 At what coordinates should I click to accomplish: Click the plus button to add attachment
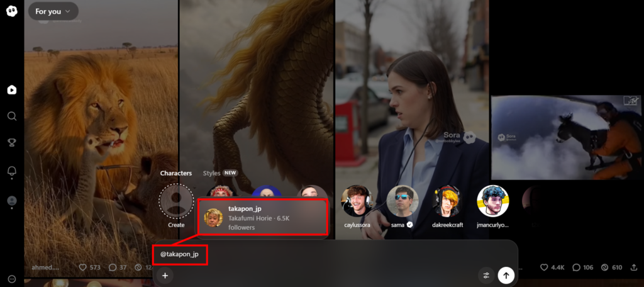[x=165, y=275]
